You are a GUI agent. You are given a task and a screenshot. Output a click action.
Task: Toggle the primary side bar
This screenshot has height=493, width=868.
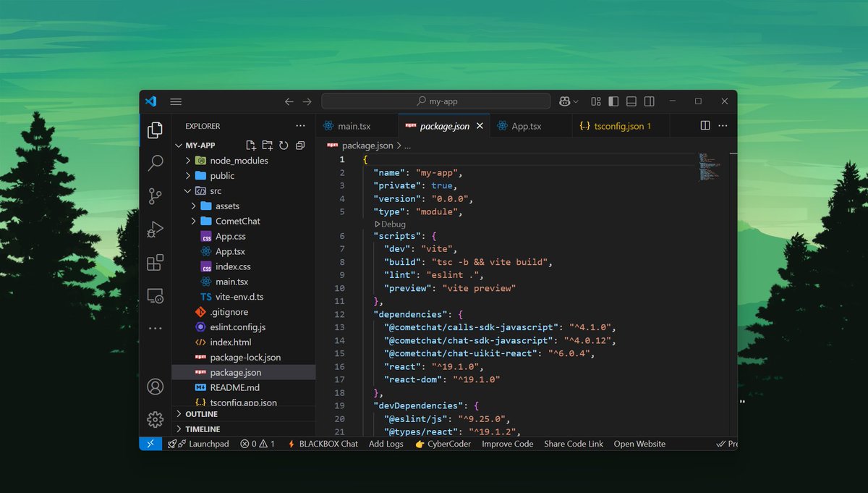tap(613, 101)
